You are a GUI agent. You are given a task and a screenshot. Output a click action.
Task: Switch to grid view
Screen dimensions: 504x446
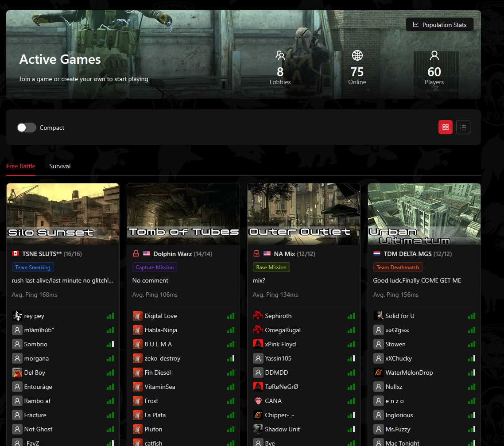click(445, 127)
